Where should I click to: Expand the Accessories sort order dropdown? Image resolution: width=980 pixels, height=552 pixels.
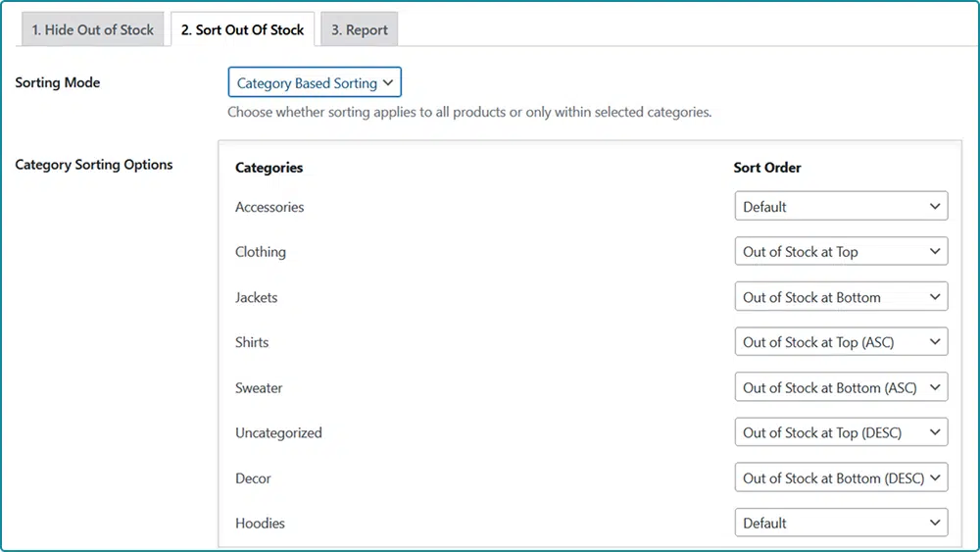[841, 207]
